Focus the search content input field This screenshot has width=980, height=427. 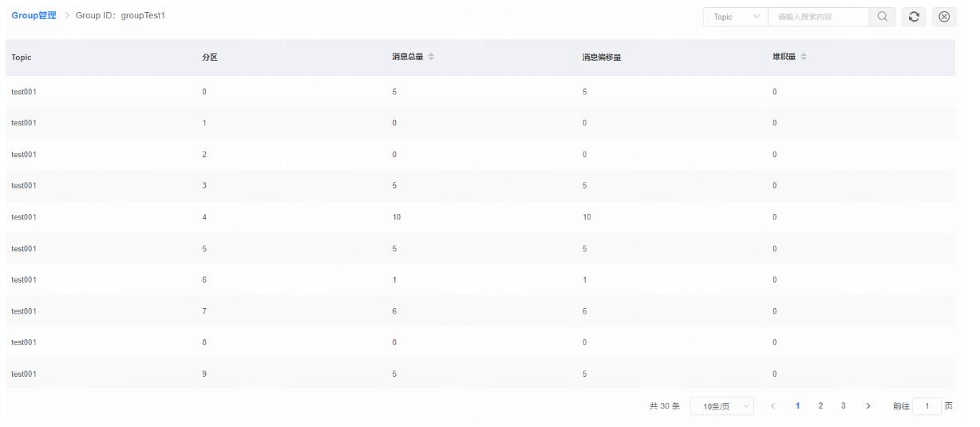coord(818,17)
